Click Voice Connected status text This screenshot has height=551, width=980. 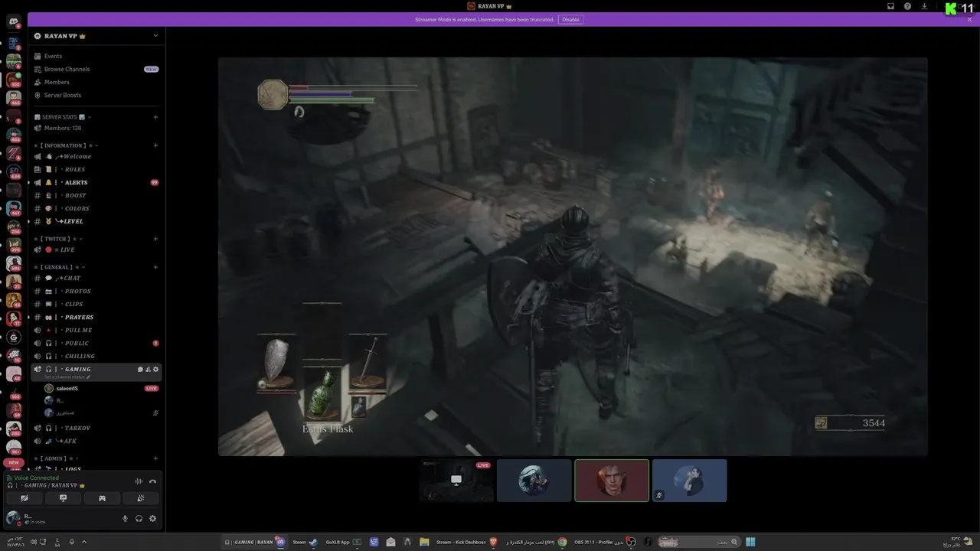(36, 478)
